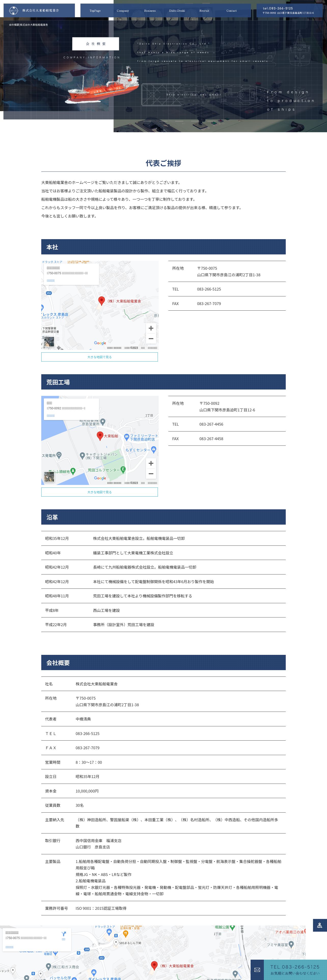Click employee count 30名
The height and width of the screenshot is (980, 327).
click(79, 805)
